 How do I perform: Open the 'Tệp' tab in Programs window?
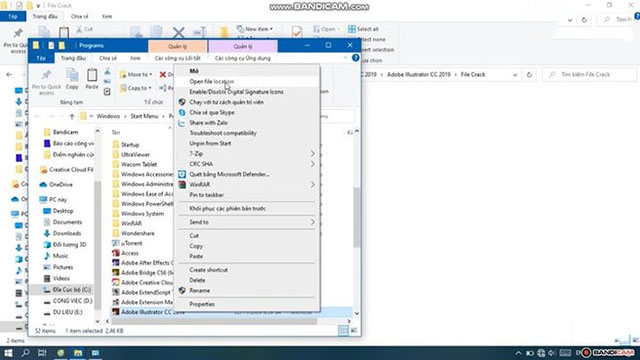click(x=41, y=58)
